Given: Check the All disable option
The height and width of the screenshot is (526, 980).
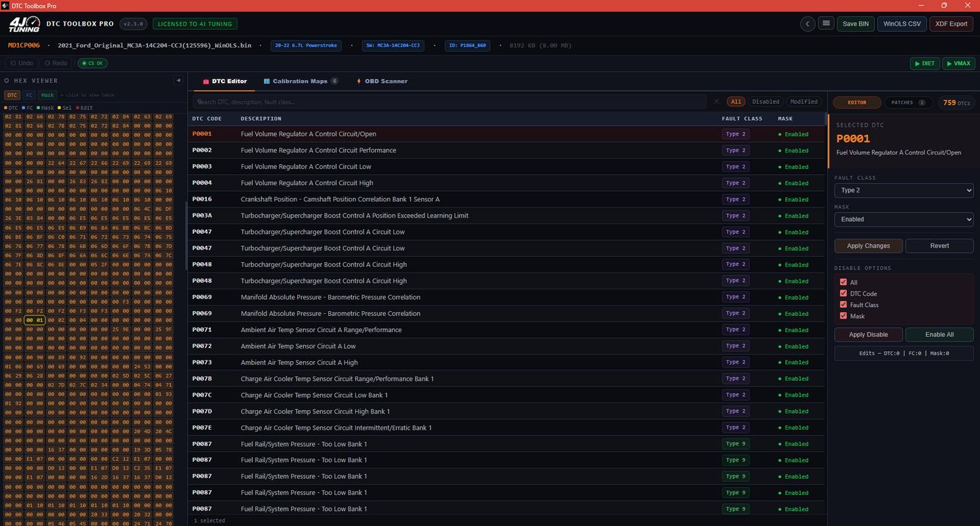Looking at the screenshot, I should point(844,282).
